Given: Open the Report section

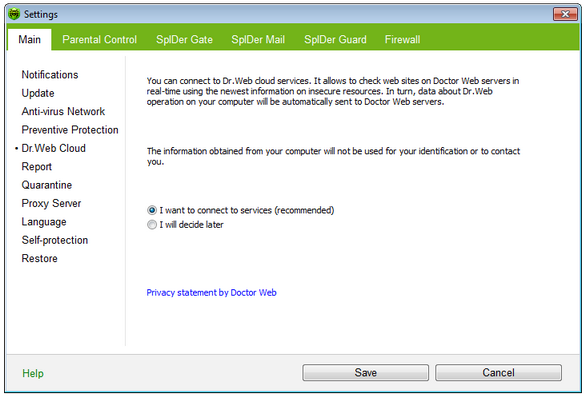Looking at the screenshot, I should tap(37, 167).
